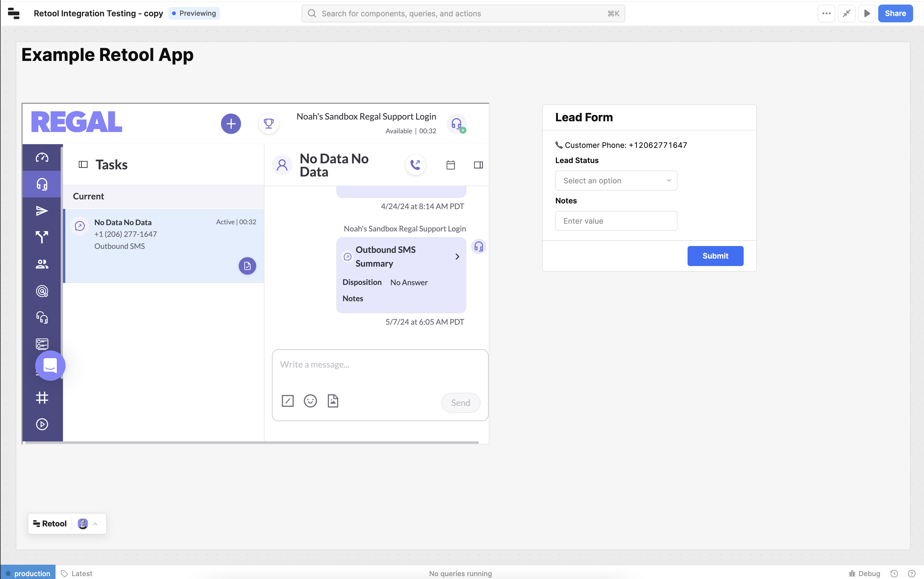Open the branching journeys sidebar icon
The image size is (924, 579).
coord(42,237)
